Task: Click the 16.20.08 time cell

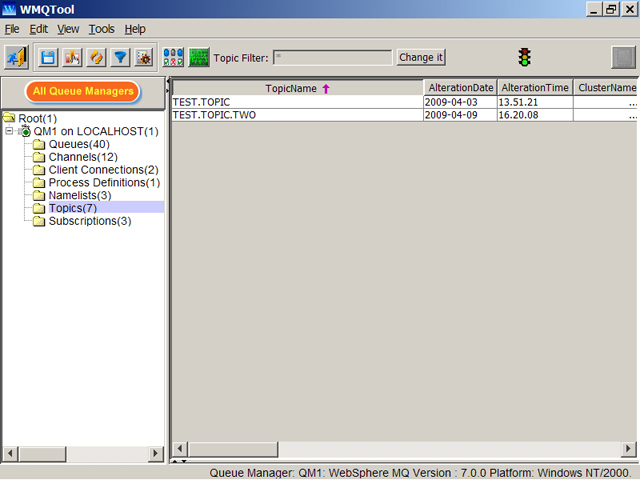Action: coord(535,115)
